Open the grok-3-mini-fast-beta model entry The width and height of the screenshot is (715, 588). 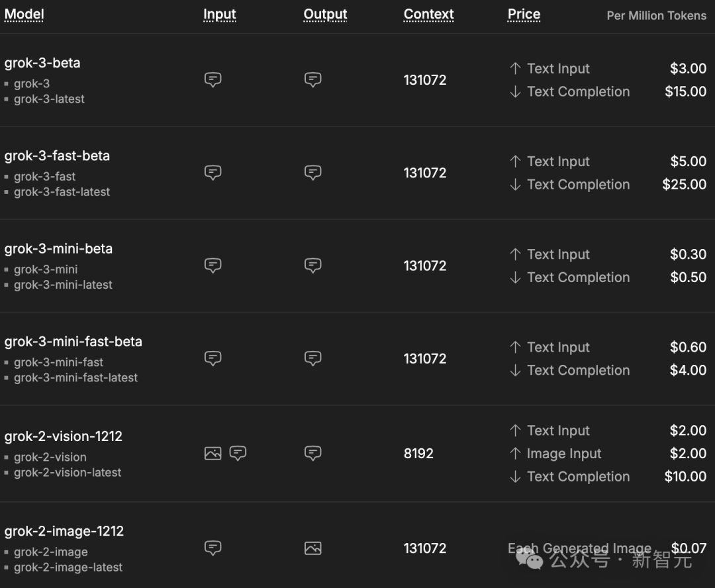[73, 342]
